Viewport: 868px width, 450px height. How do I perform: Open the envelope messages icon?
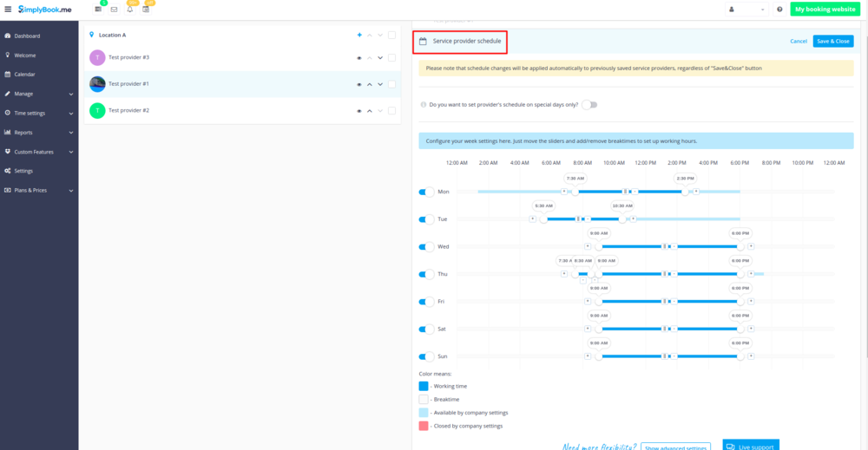coord(114,10)
